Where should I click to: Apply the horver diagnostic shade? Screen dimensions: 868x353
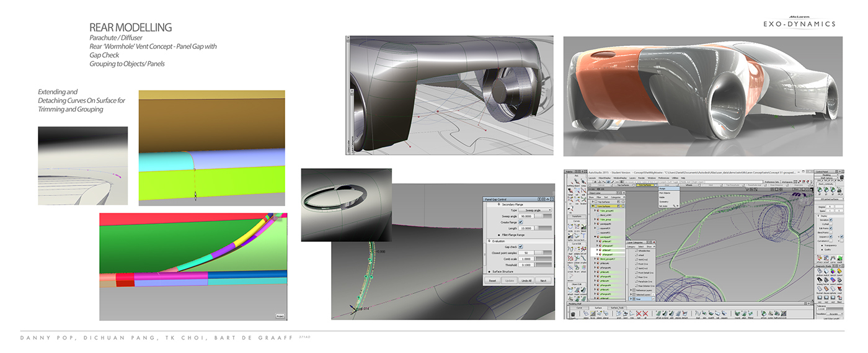point(826,280)
